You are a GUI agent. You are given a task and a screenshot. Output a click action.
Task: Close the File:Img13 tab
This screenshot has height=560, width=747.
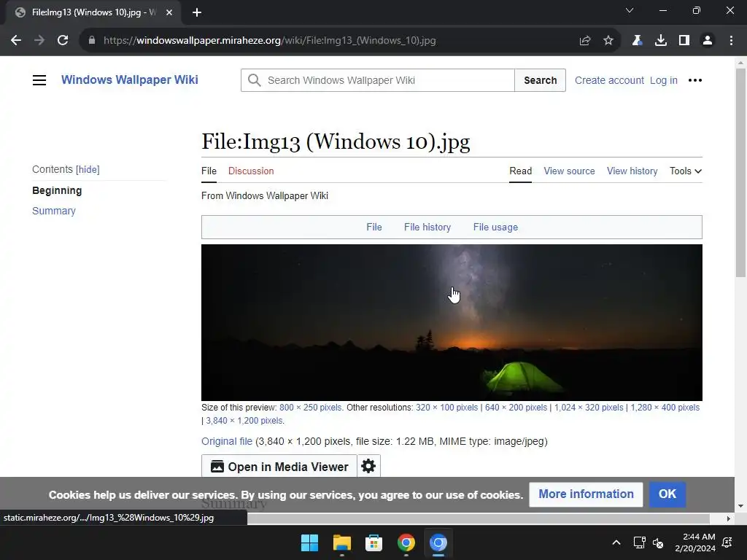coord(169,12)
